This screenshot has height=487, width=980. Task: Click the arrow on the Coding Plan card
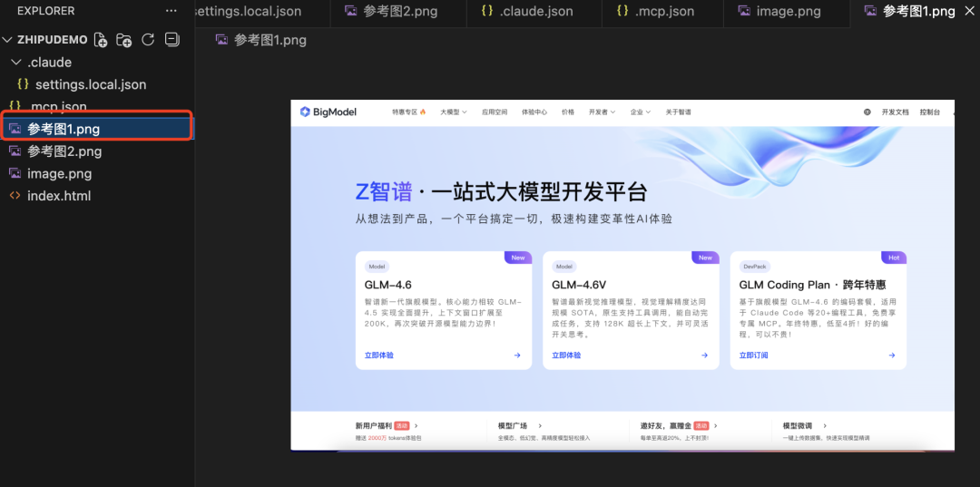892,356
